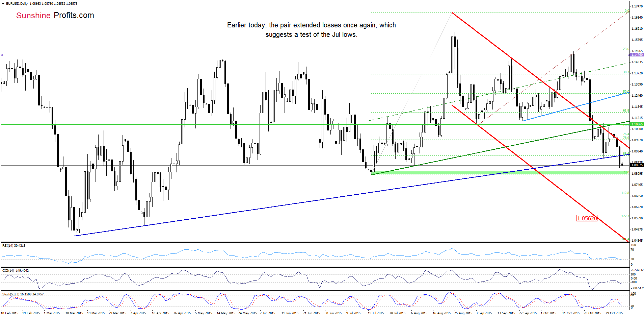Click the 10 Mar 2015 date label
Viewport: 644px width, 316px height.
[x=74, y=313]
